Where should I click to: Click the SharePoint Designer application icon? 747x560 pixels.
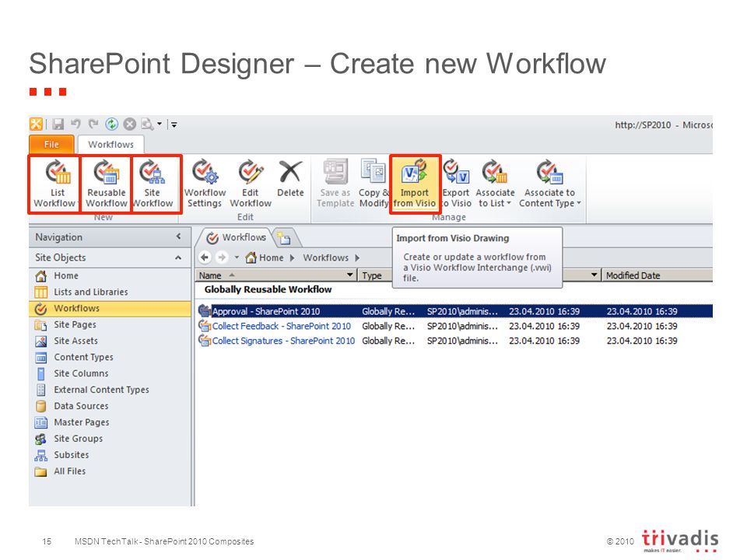coord(36,124)
